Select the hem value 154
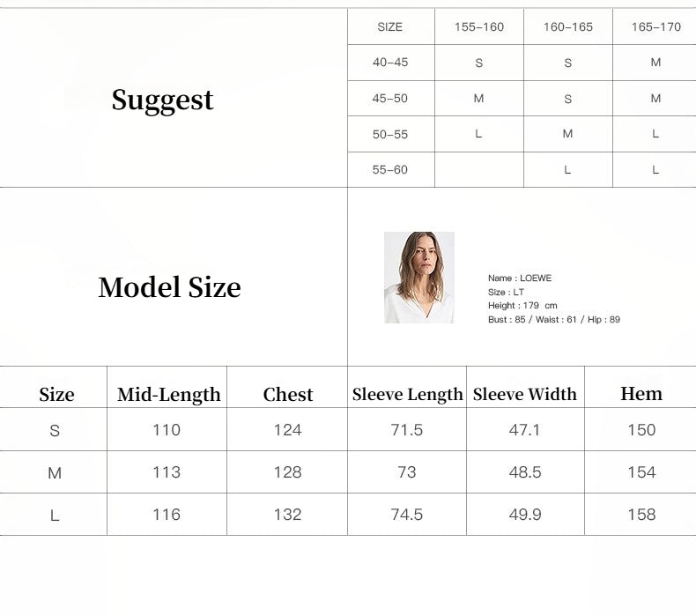The width and height of the screenshot is (696, 616). 641,472
